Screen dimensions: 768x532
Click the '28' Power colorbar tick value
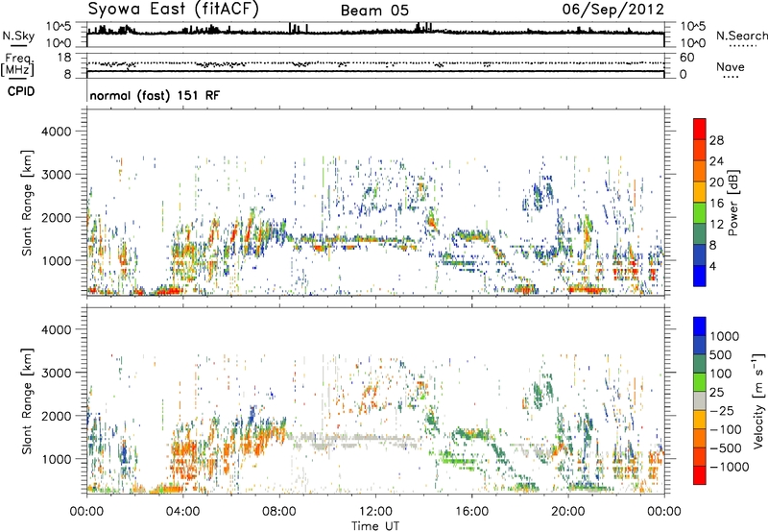(716, 140)
